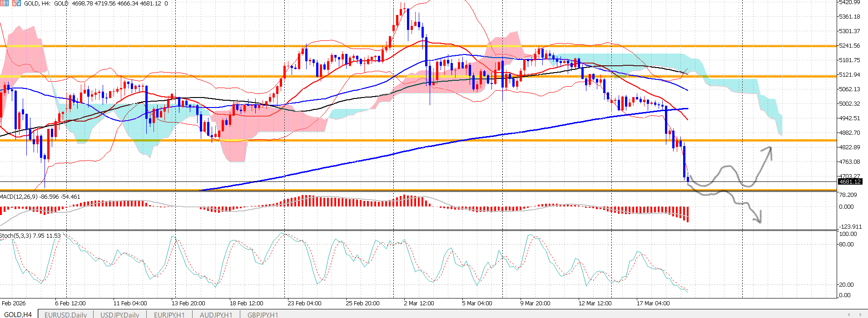Click the red-blue panels icon beside chart title
Image resolution: width=868 pixels, height=318 pixels.
pyautogui.click(x=16, y=3)
